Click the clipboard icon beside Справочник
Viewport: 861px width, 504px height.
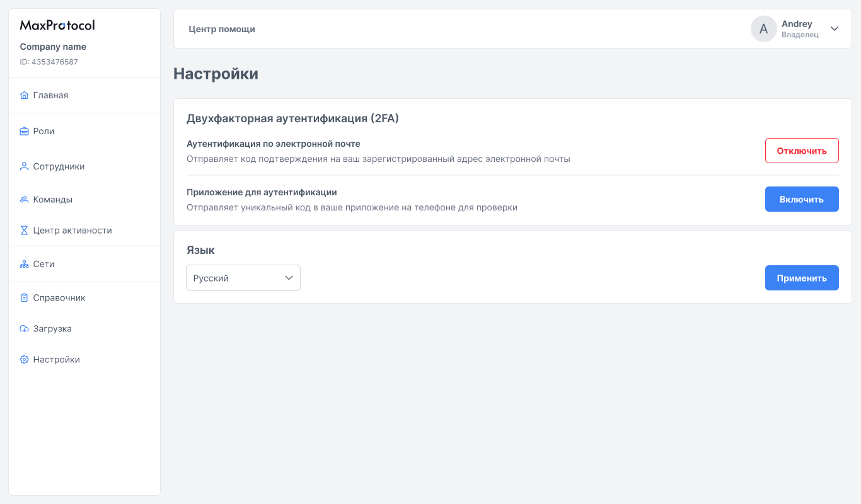[x=24, y=297]
